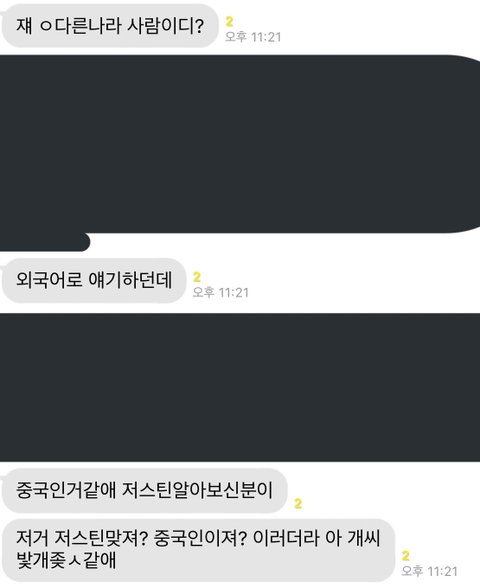Click the small tail under the first blacked-out block
The width and height of the screenshot is (480, 588).
pyautogui.click(x=45, y=242)
